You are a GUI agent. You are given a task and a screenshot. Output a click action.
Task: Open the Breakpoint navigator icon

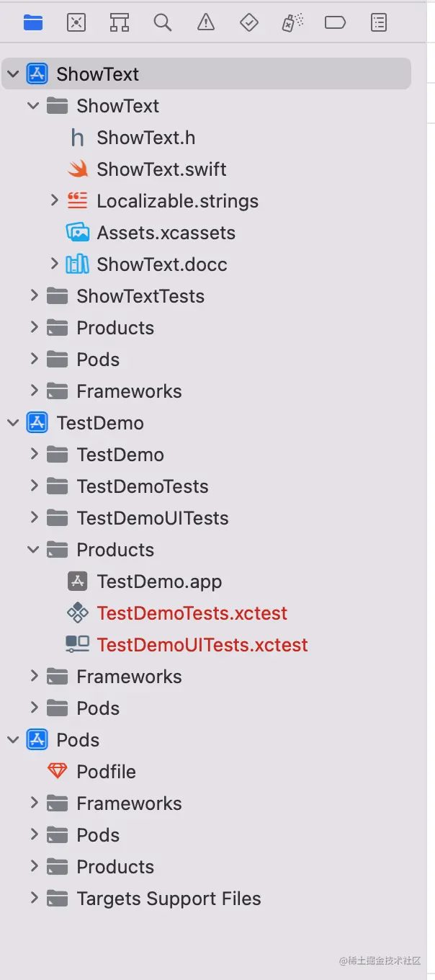click(x=336, y=23)
